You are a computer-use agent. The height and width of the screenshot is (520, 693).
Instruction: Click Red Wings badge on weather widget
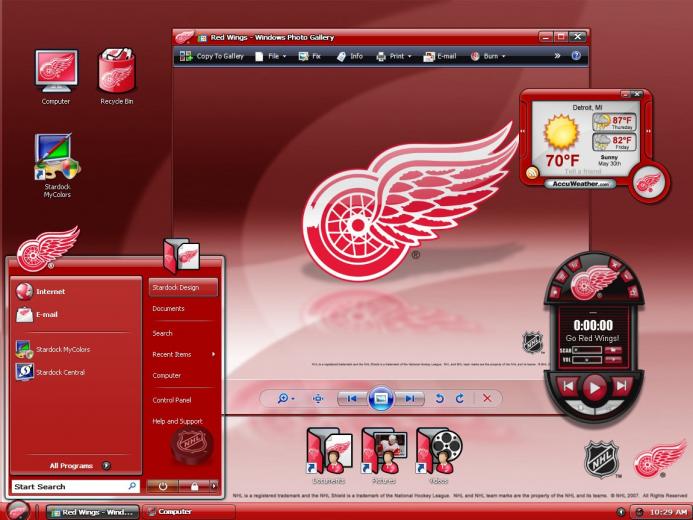pyautogui.click(x=649, y=182)
